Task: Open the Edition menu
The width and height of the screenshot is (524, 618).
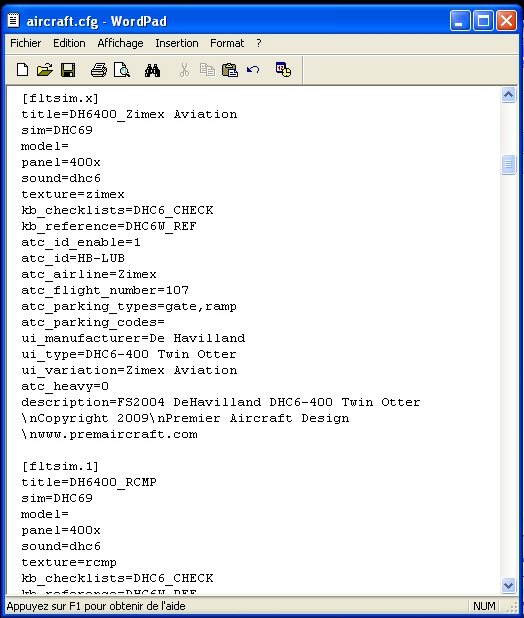Action: (x=69, y=43)
